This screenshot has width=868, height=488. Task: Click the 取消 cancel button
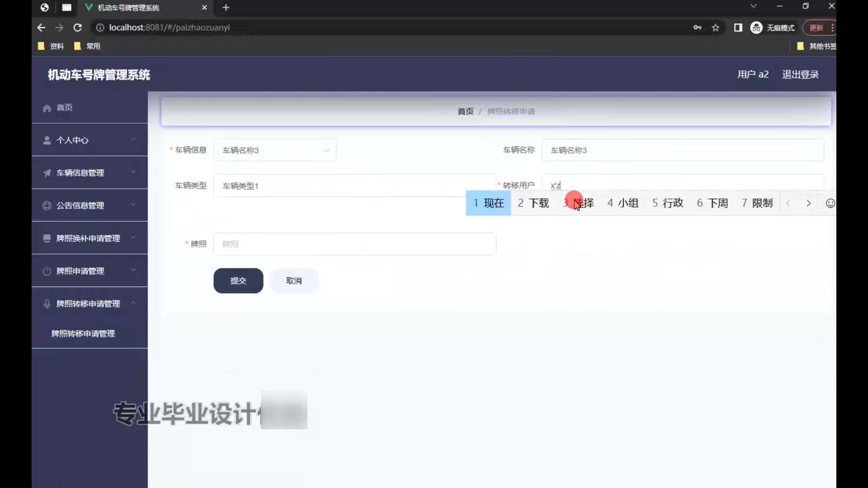click(x=294, y=281)
